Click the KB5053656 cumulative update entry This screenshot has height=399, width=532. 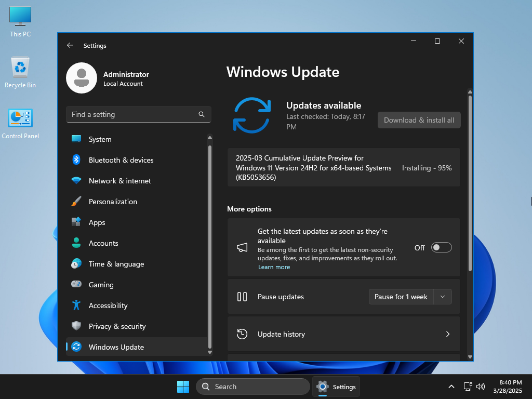tap(344, 167)
